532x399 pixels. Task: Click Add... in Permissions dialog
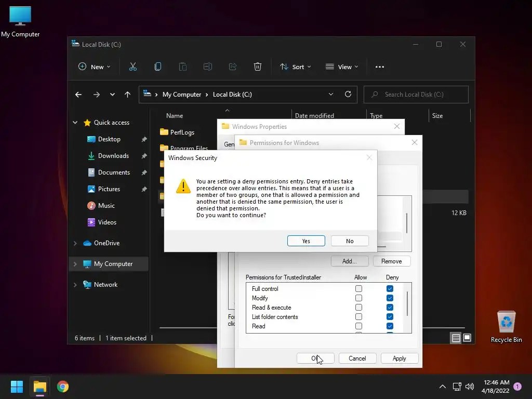click(x=350, y=261)
